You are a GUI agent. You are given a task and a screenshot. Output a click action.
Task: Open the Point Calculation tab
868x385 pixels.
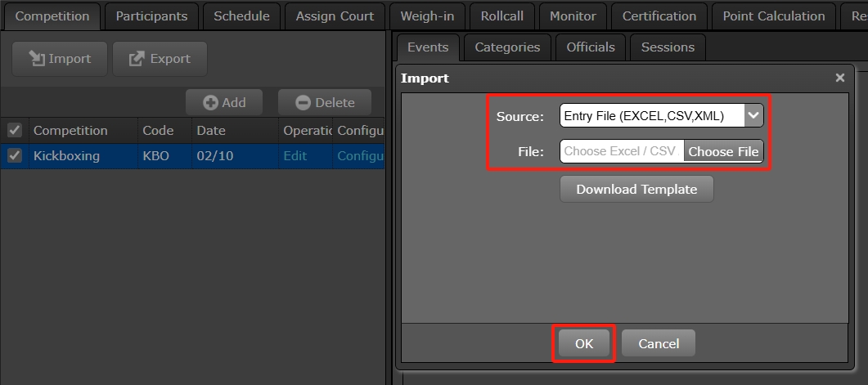click(773, 16)
